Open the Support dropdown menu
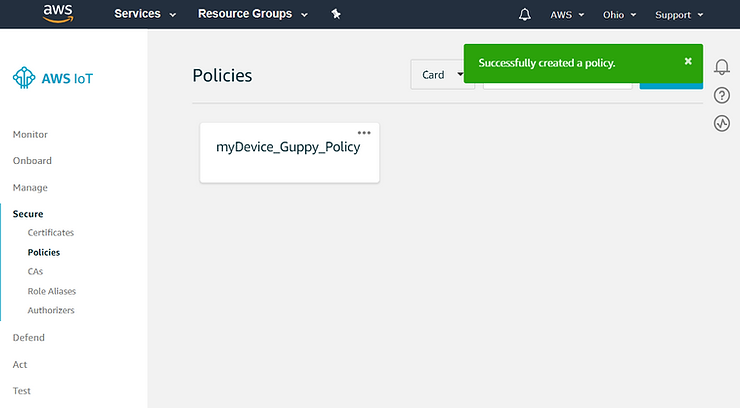 coord(679,15)
